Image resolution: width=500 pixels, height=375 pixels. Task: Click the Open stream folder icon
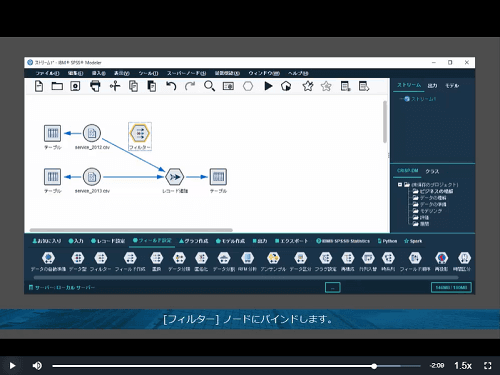[57, 86]
